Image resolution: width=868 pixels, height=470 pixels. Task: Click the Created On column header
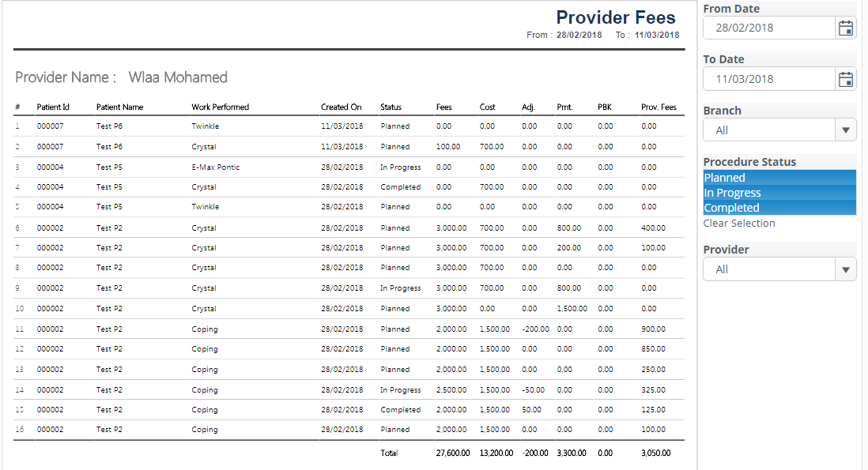pyautogui.click(x=341, y=107)
